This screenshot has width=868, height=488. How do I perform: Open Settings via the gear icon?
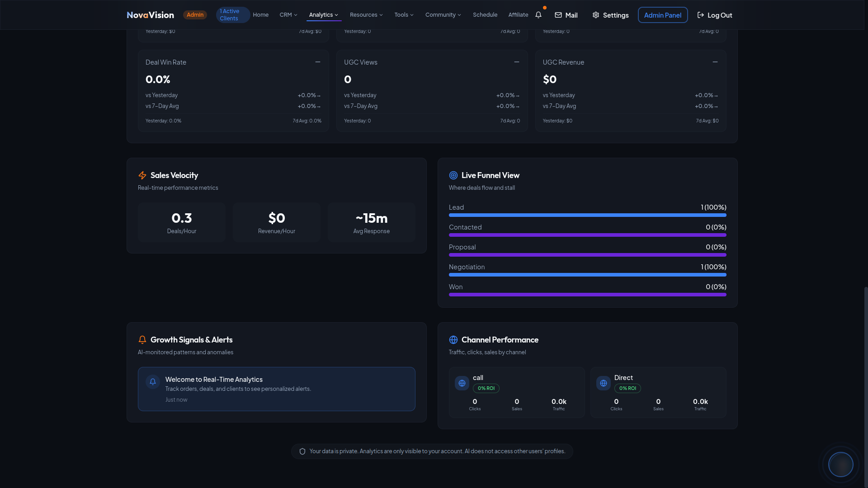(x=596, y=15)
